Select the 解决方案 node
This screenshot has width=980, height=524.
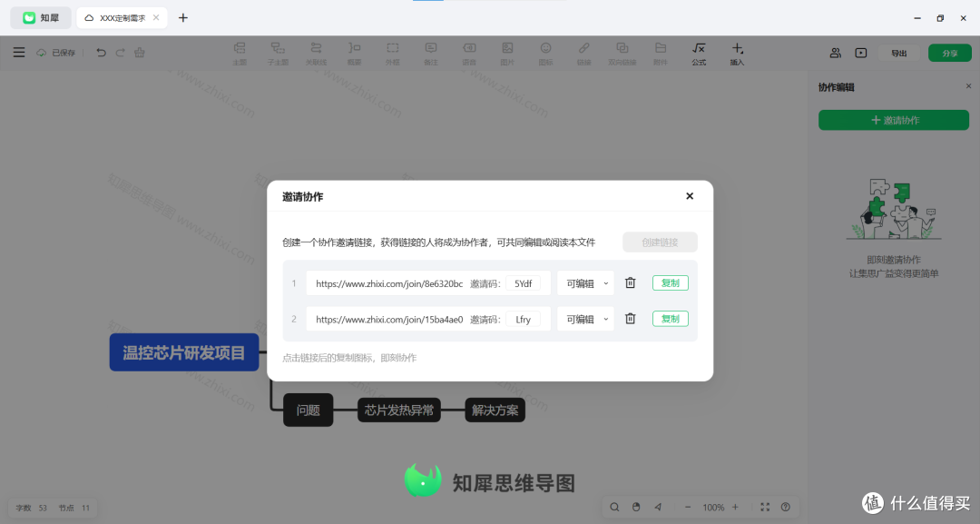495,410
